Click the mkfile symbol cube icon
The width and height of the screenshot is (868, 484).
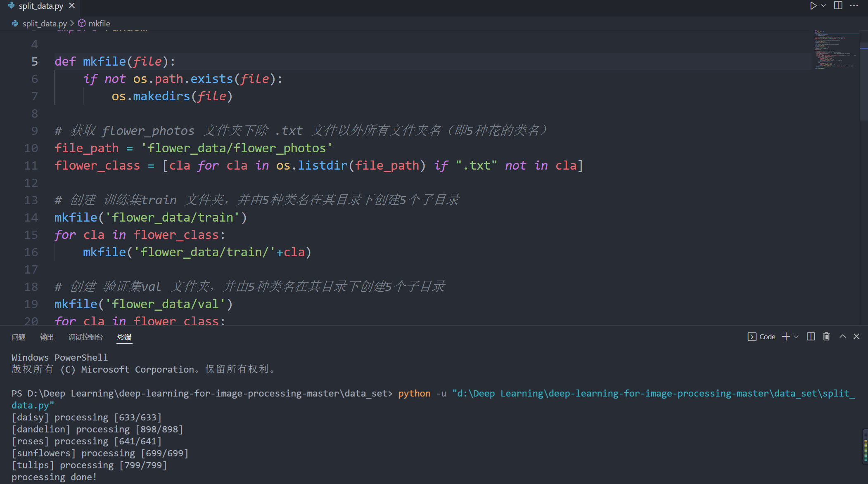click(82, 24)
